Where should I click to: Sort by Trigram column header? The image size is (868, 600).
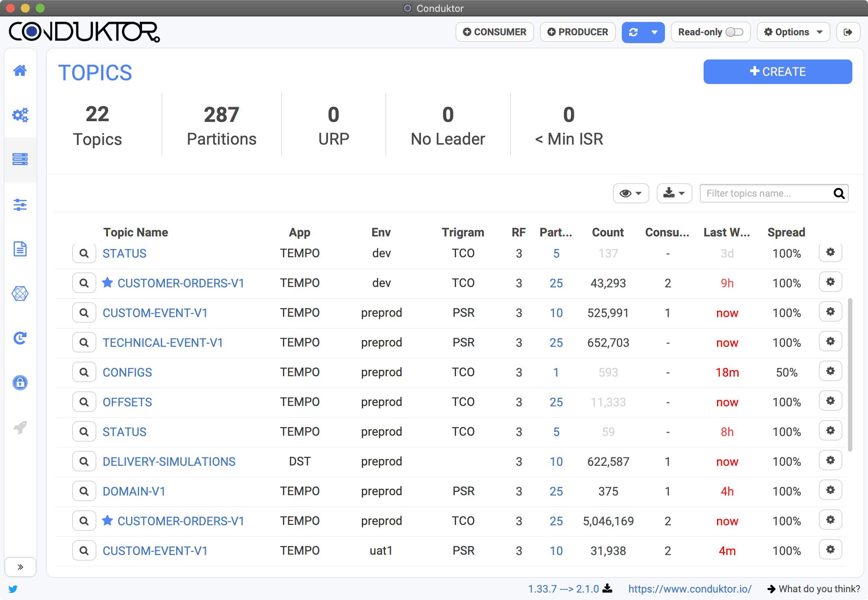point(463,232)
